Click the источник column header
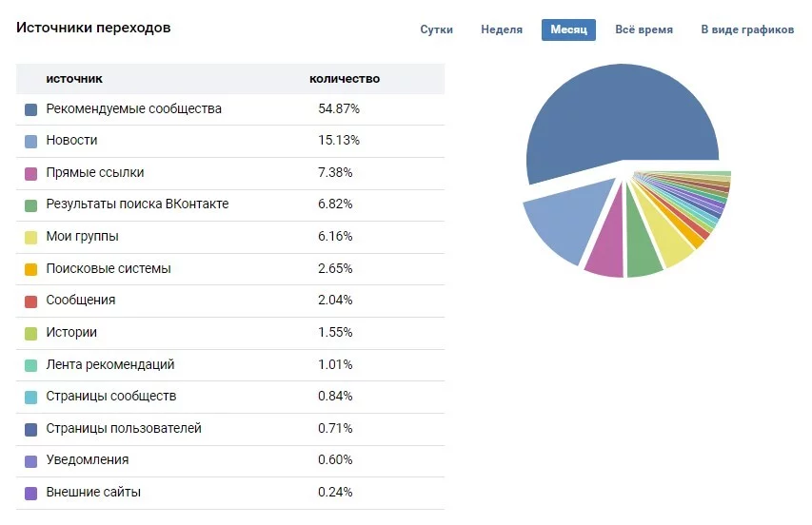812x525 pixels. click(74, 79)
